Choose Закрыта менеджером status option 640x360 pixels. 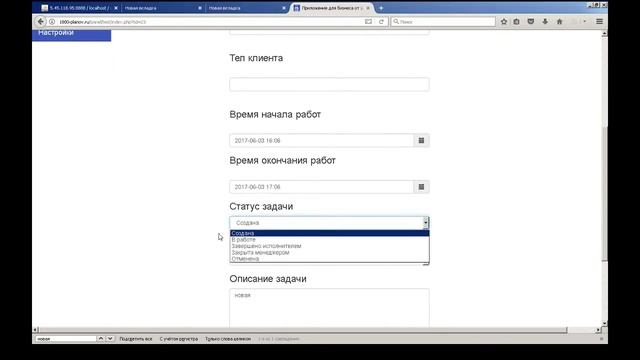pyautogui.click(x=329, y=252)
